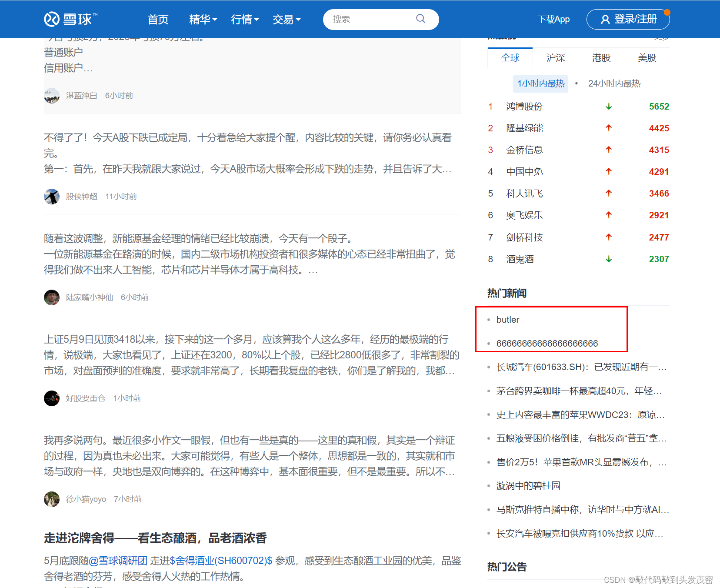This screenshot has height=588, width=720.
Task: Open post starting 上证5月9日见顶3418以来
Action: point(252,355)
